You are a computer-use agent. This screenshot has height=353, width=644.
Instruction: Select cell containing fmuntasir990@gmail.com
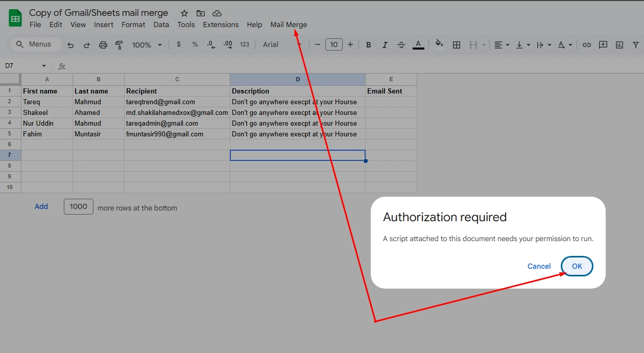point(177,134)
